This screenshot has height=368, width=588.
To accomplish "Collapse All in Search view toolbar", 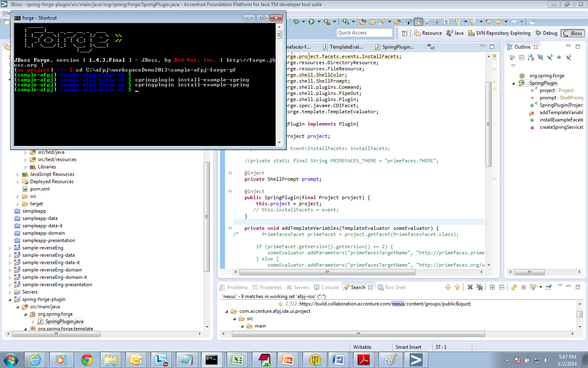I will 502,287.
